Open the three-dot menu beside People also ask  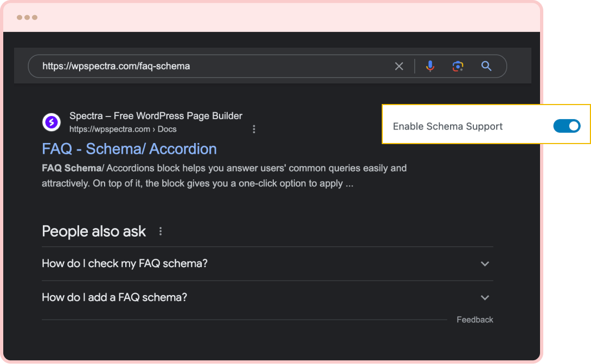coord(160,231)
